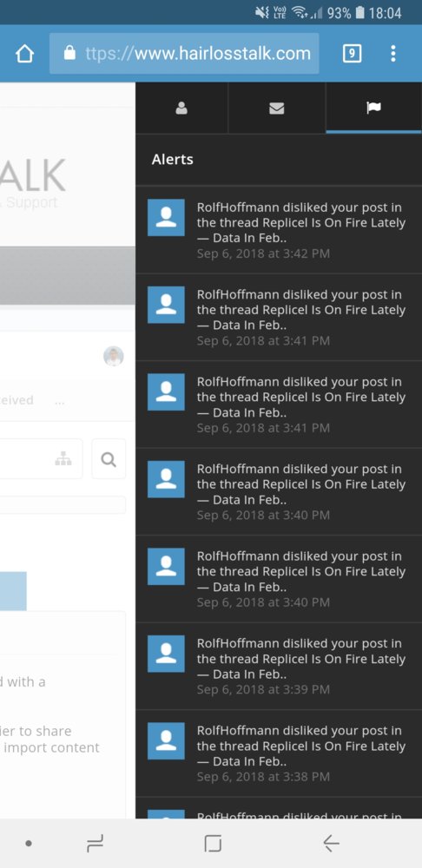Tap the Android recent apps button
Viewport: 422px width, 868px height.
coord(95,843)
